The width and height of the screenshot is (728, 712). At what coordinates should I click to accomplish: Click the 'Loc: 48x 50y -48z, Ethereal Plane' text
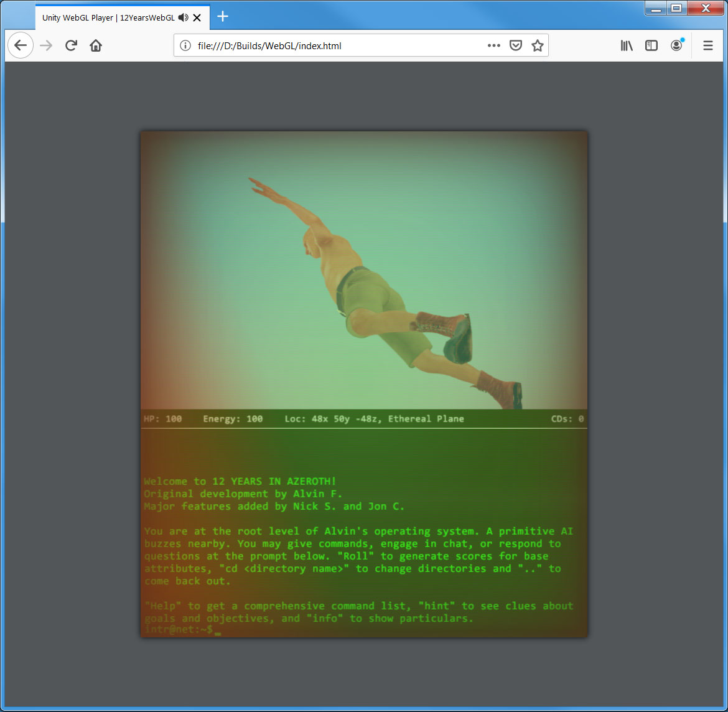(374, 419)
